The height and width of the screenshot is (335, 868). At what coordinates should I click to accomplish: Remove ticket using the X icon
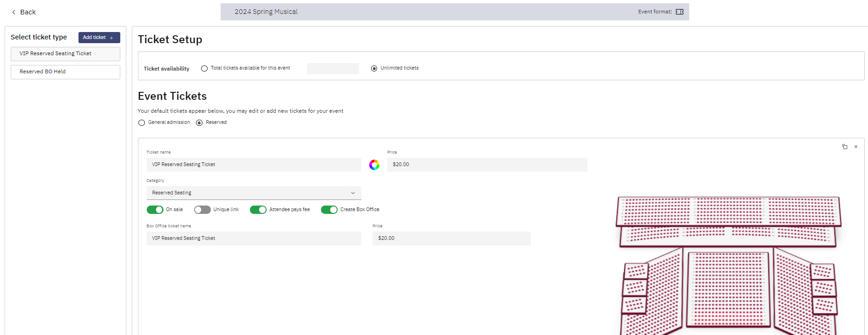click(856, 147)
